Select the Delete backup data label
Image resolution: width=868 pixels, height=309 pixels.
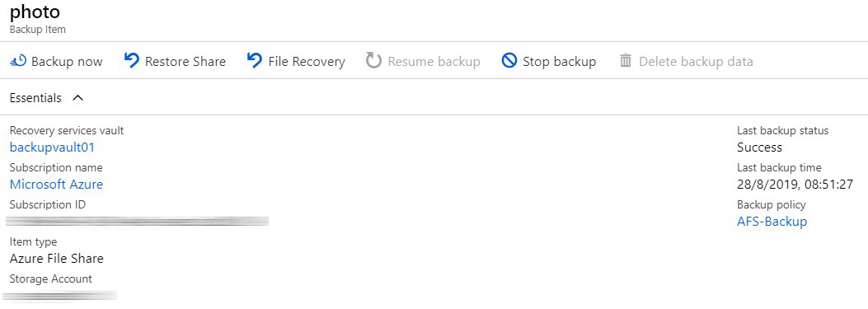click(x=696, y=62)
